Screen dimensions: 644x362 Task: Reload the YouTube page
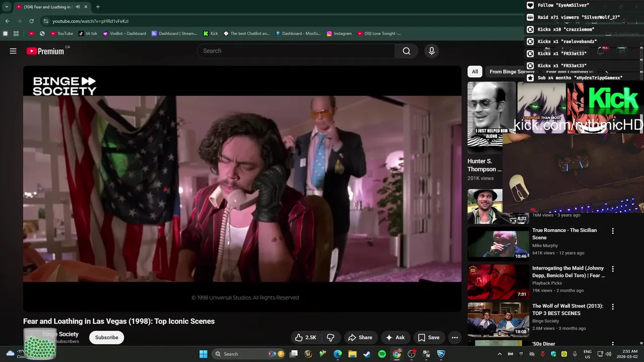coord(31,21)
